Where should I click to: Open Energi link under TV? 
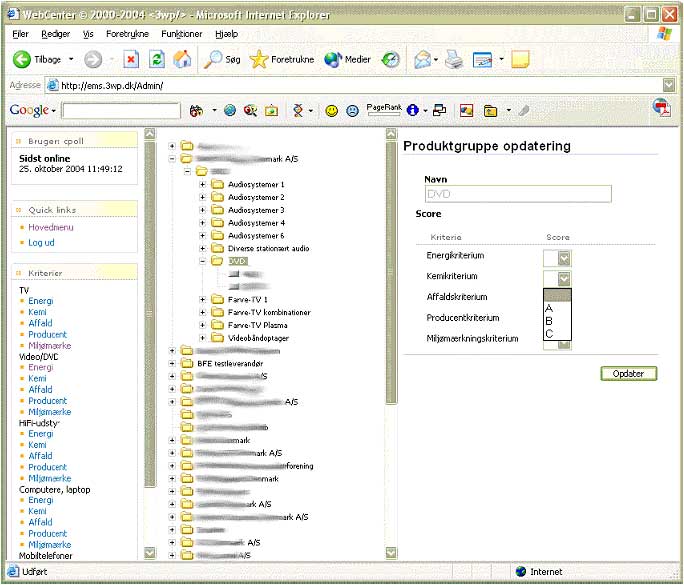(x=41, y=301)
